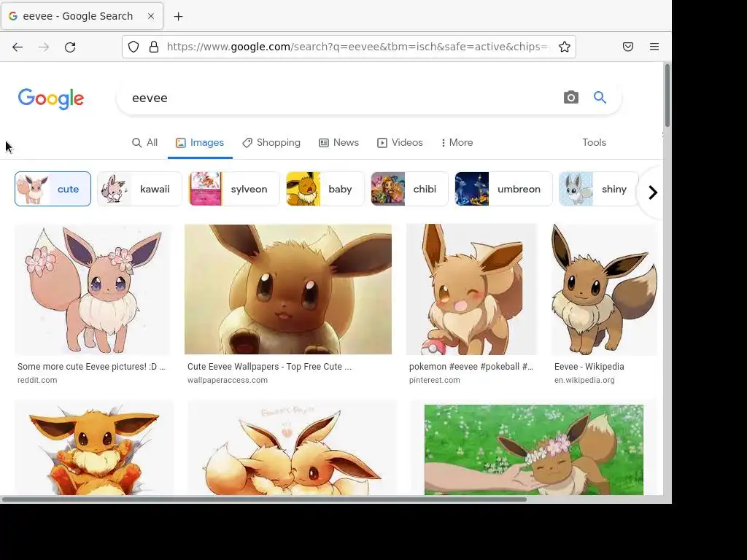Image resolution: width=747 pixels, height=560 pixels.
Task: Open the tracking protection shield icon
Action: click(134, 47)
